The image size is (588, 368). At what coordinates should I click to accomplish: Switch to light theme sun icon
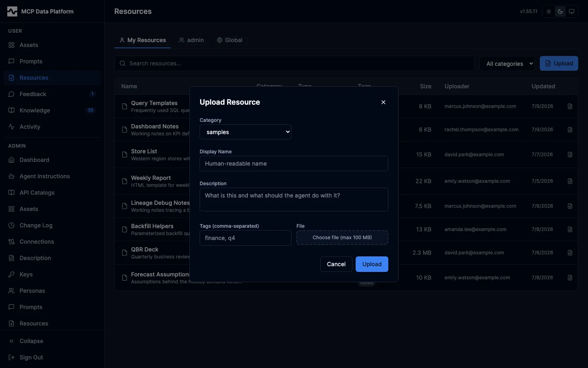[x=549, y=11]
